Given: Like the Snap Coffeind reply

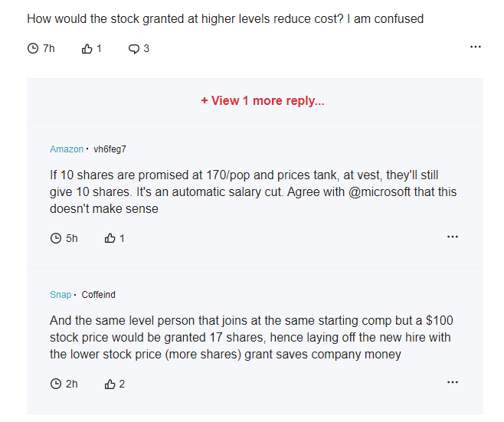Looking at the screenshot, I should tap(110, 384).
